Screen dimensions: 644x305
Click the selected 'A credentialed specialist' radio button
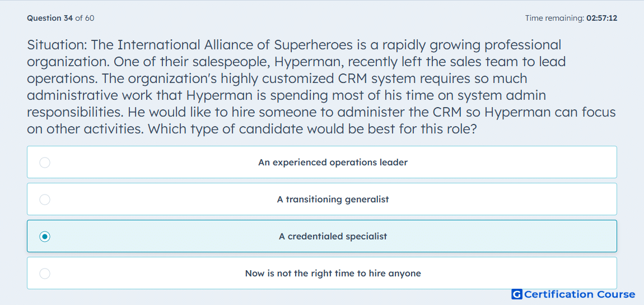pos(45,237)
